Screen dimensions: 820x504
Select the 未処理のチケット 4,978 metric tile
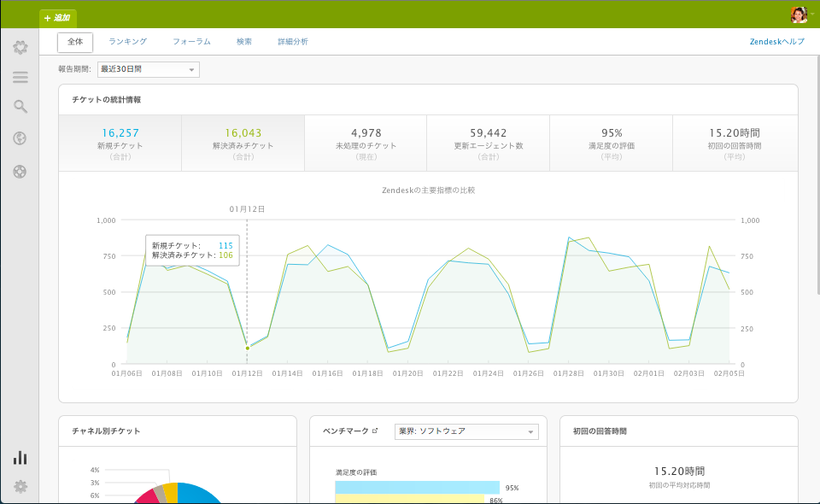click(x=366, y=144)
